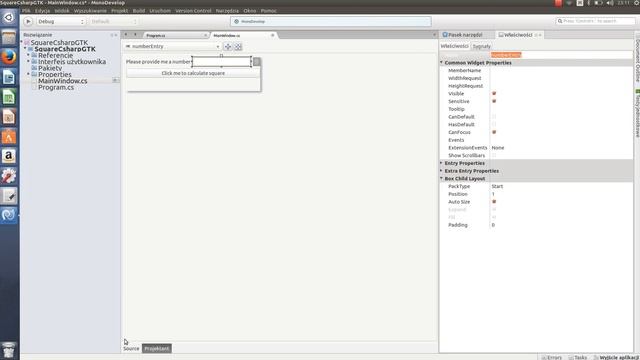Click the PackType value Start

point(497,186)
